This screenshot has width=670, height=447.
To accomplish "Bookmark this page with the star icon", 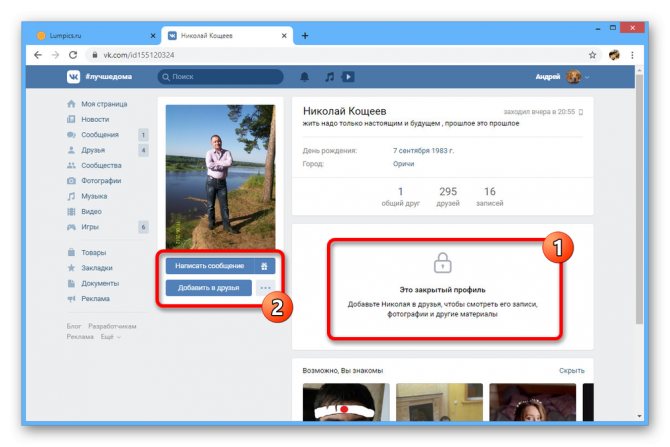I will click(592, 55).
